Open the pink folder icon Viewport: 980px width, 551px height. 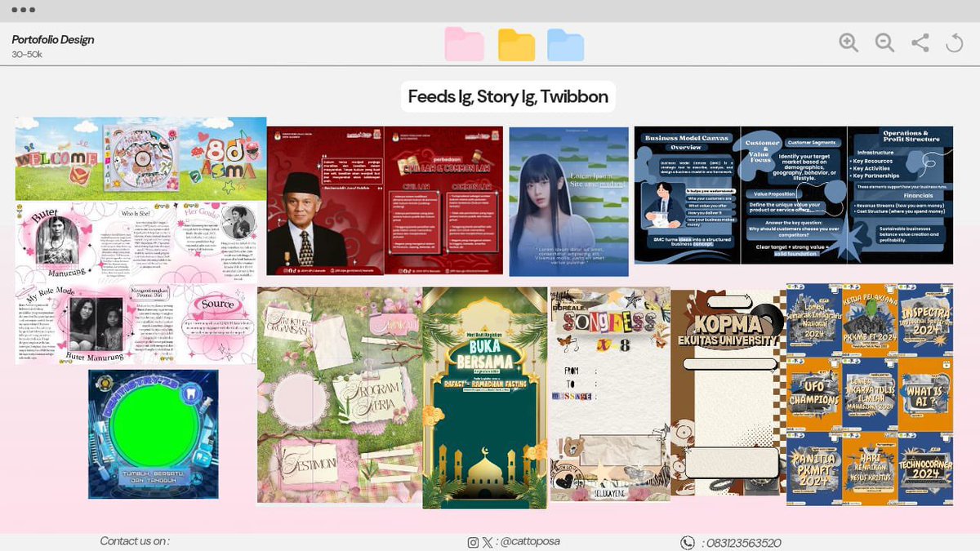pyautogui.click(x=463, y=44)
